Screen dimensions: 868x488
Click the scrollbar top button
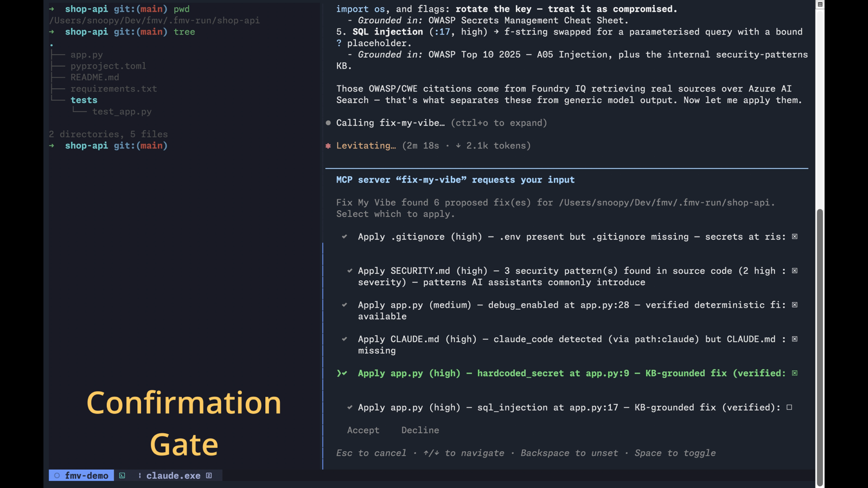tap(820, 4)
